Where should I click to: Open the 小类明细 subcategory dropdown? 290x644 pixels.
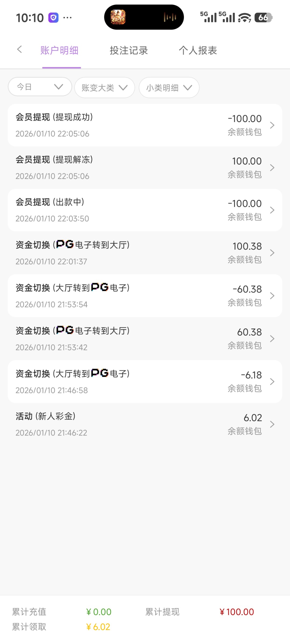click(169, 88)
